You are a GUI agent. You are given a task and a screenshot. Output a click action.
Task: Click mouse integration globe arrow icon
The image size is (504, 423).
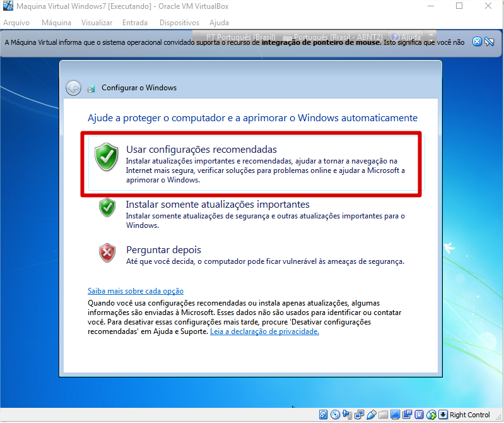click(x=431, y=415)
